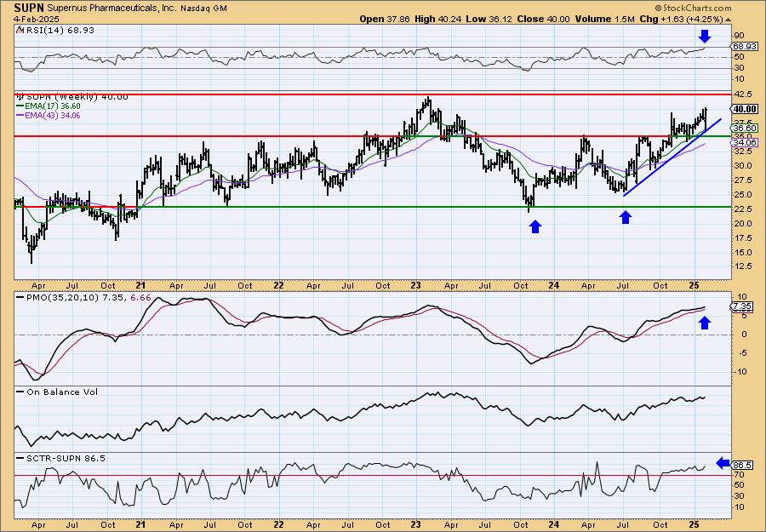Image resolution: width=766 pixels, height=532 pixels.
Task: Click the 90 level on RSI axis
Action: pyautogui.click(x=739, y=36)
